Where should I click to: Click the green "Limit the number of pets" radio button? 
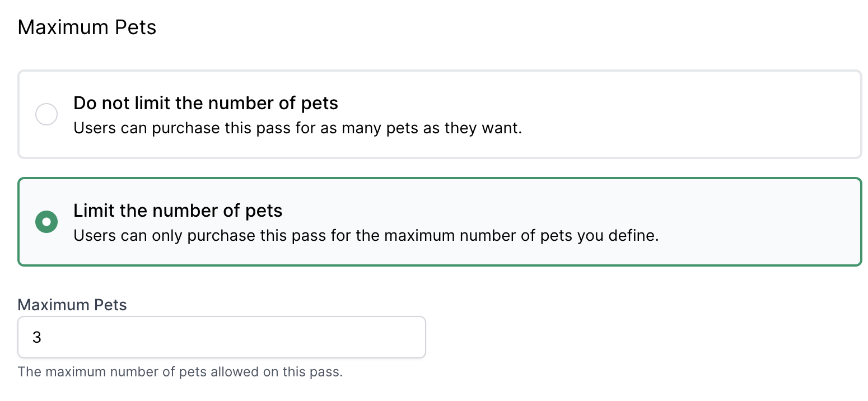tap(46, 222)
